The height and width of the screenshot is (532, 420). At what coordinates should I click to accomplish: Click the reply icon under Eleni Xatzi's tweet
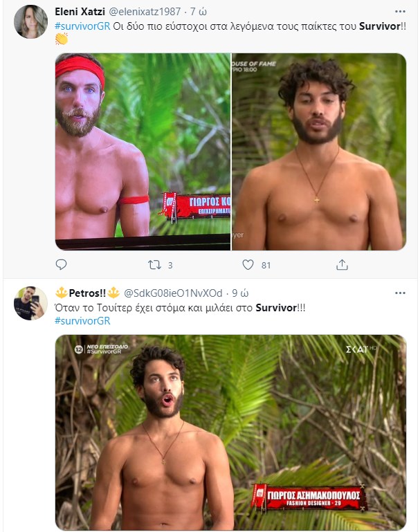click(x=61, y=264)
